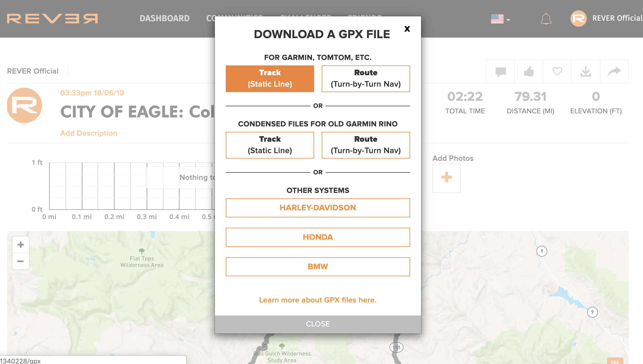Open the comments speech bubble icon

pos(500,72)
